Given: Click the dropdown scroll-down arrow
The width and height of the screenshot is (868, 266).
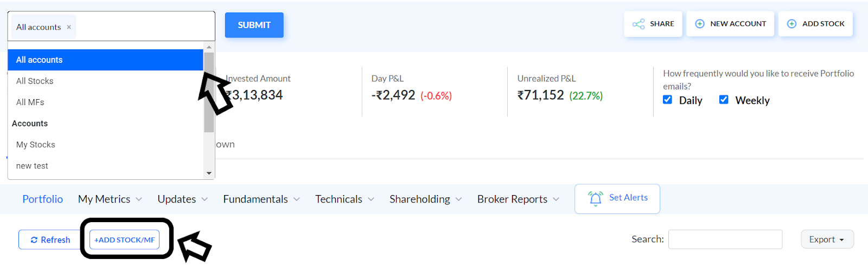Looking at the screenshot, I should click(x=209, y=173).
